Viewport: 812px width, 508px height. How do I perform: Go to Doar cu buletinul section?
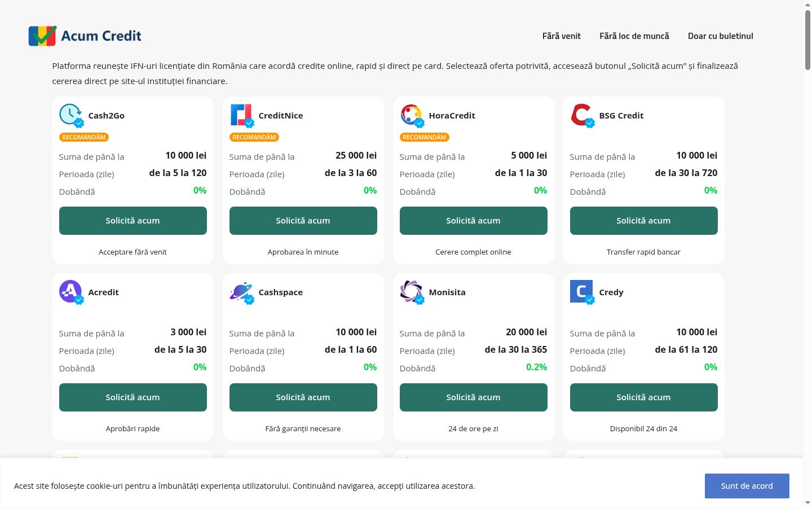tap(720, 36)
